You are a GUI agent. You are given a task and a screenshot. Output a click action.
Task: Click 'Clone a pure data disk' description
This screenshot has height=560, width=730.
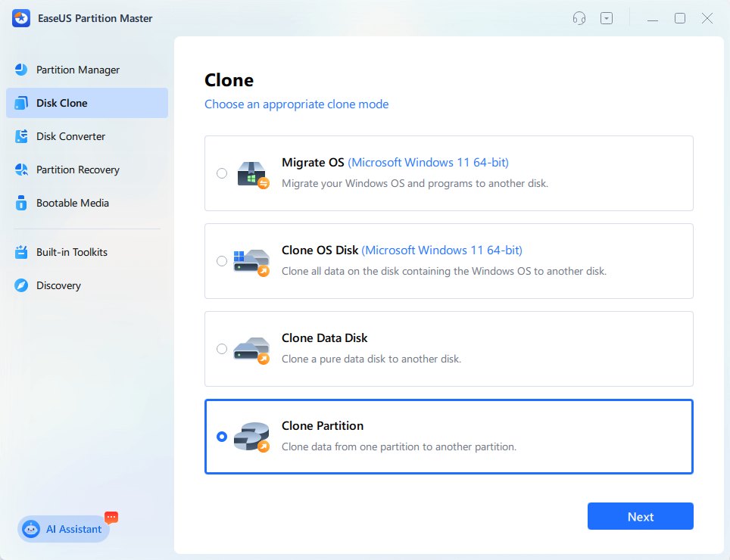[372, 359]
